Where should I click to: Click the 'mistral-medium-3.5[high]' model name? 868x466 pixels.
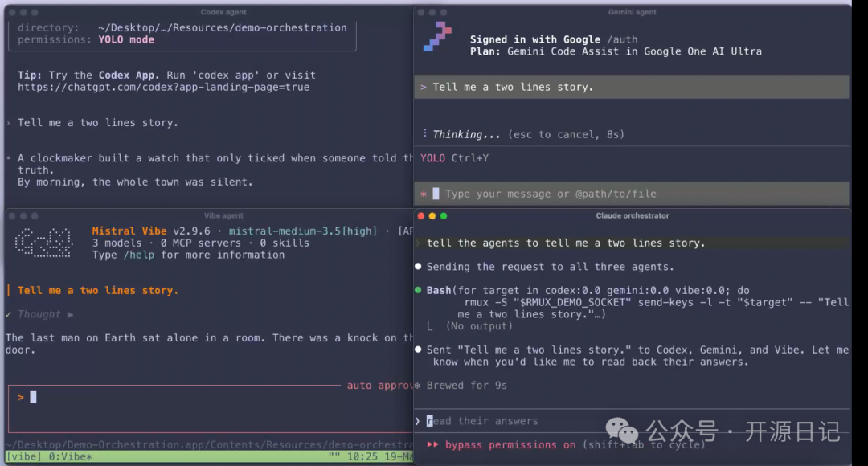[x=303, y=231]
